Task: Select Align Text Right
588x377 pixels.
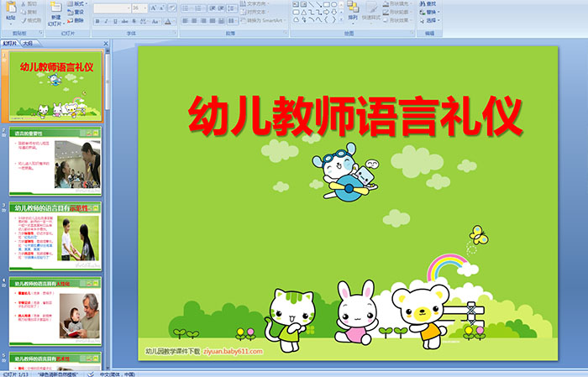Action: [x=203, y=21]
